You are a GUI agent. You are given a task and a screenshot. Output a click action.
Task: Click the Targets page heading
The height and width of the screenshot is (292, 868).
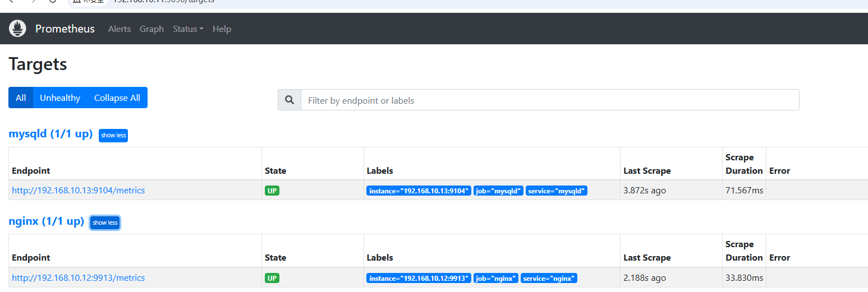point(38,64)
